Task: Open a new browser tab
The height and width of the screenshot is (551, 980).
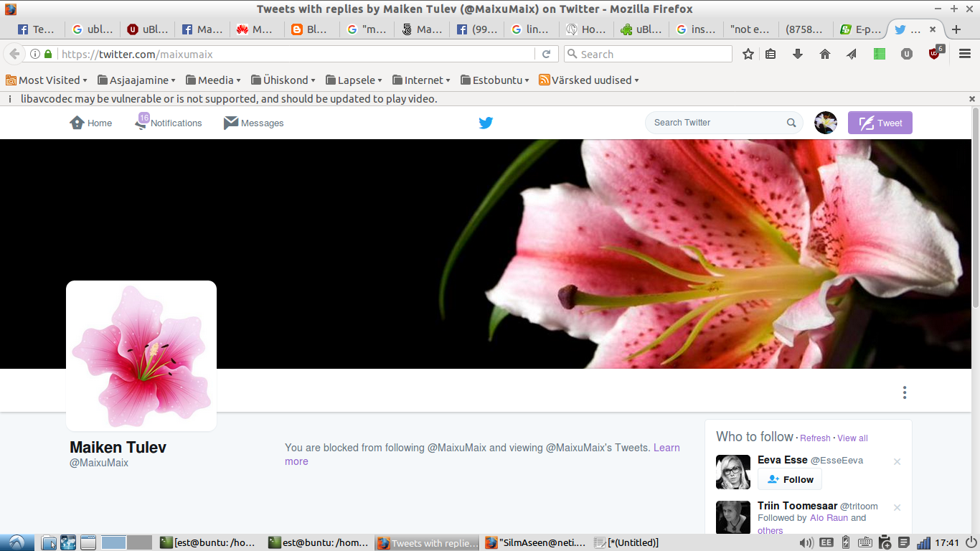Action: (x=956, y=29)
